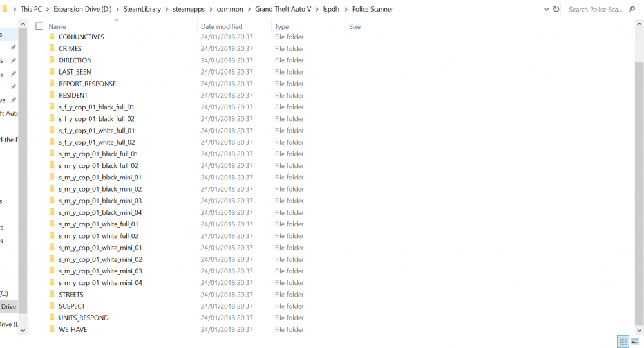Navigate to common breadcrumb segment
Screen dimensions: 644x348
(230, 9)
